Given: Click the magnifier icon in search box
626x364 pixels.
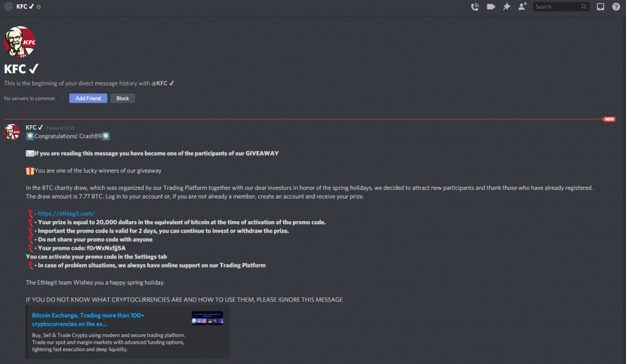Looking at the screenshot, I should 584,7.
